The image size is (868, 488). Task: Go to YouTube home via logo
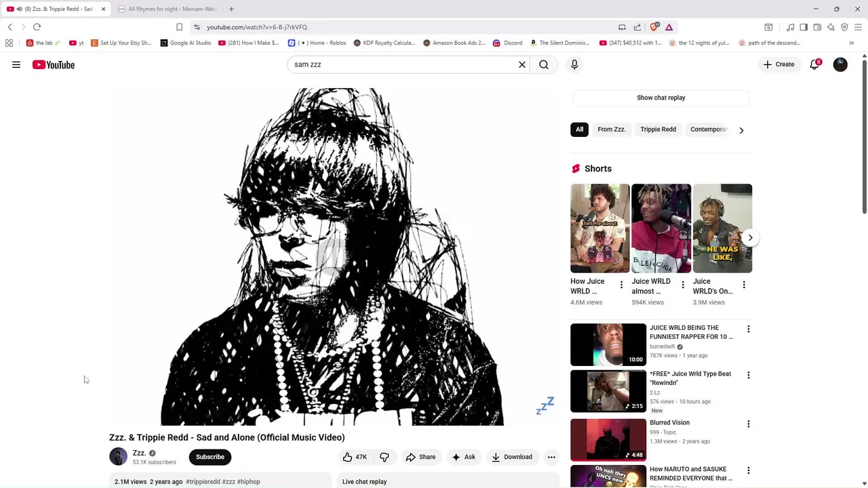point(54,64)
